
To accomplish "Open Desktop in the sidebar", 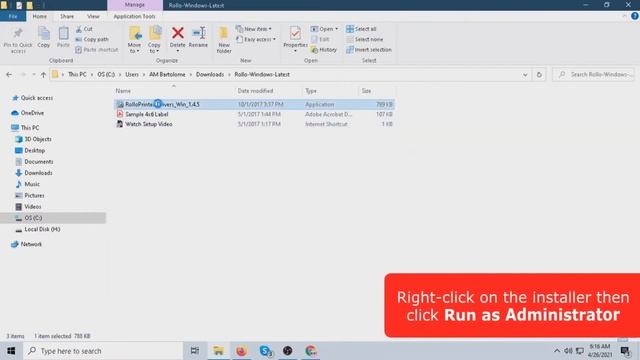I will click(30, 151).
